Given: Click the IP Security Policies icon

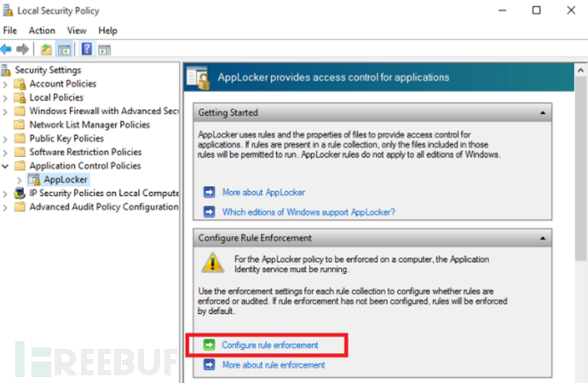Looking at the screenshot, I should pos(20,193).
